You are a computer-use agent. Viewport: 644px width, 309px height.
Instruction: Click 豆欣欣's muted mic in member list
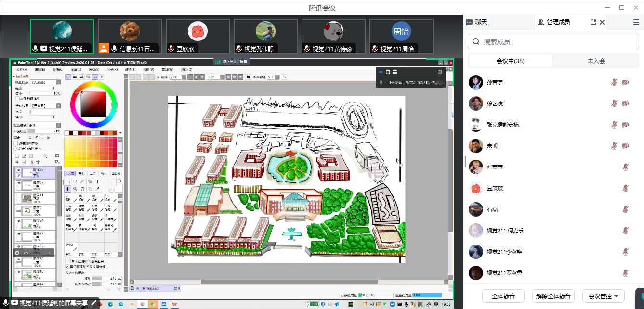[x=625, y=188]
